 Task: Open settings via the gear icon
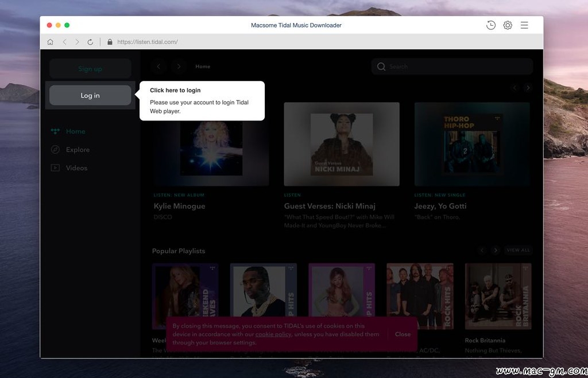tap(508, 25)
